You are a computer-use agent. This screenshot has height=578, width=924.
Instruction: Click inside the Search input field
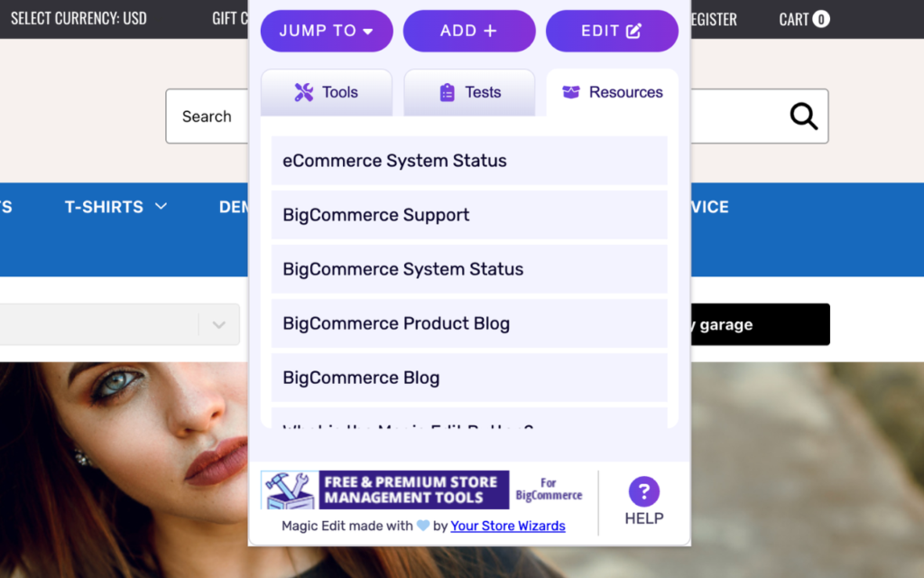207,116
